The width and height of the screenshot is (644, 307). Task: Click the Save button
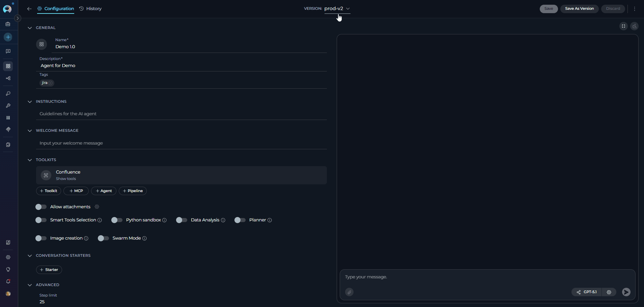[549, 9]
